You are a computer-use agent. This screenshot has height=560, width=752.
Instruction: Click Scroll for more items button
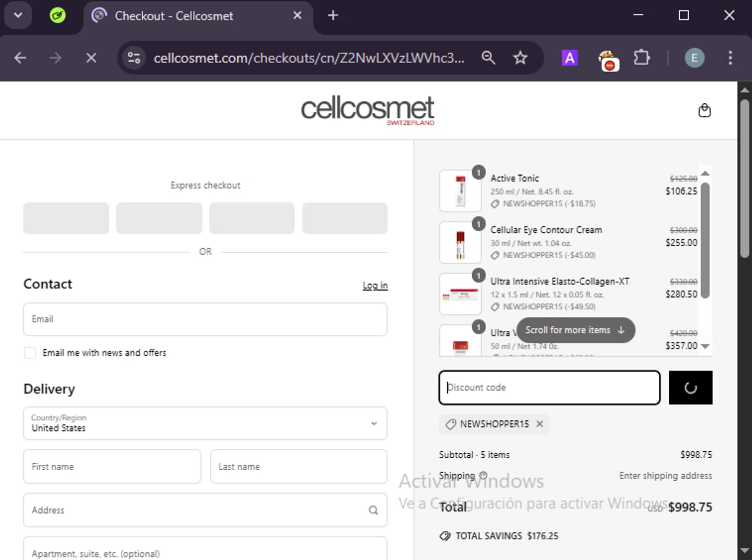576,330
